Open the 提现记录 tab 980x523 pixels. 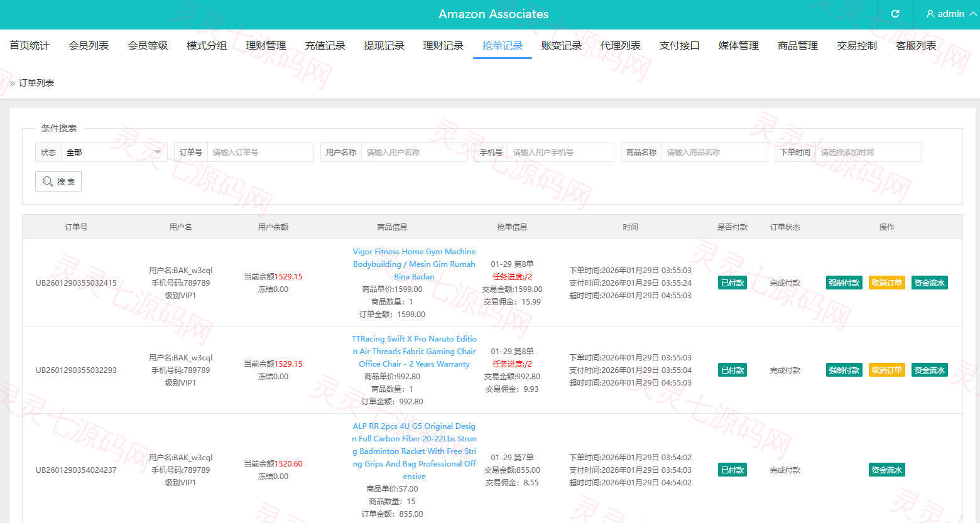click(x=384, y=45)
